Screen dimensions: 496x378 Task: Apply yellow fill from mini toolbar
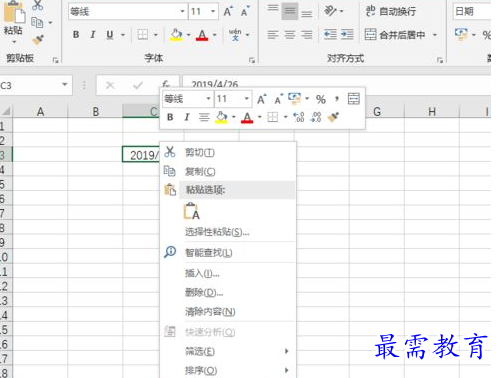coord(221,117)
